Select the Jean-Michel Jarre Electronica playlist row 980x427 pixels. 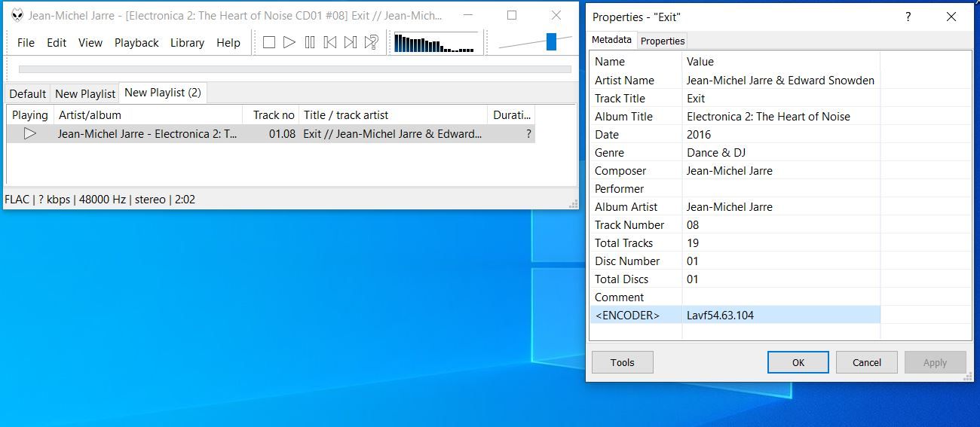click(271, 133)
